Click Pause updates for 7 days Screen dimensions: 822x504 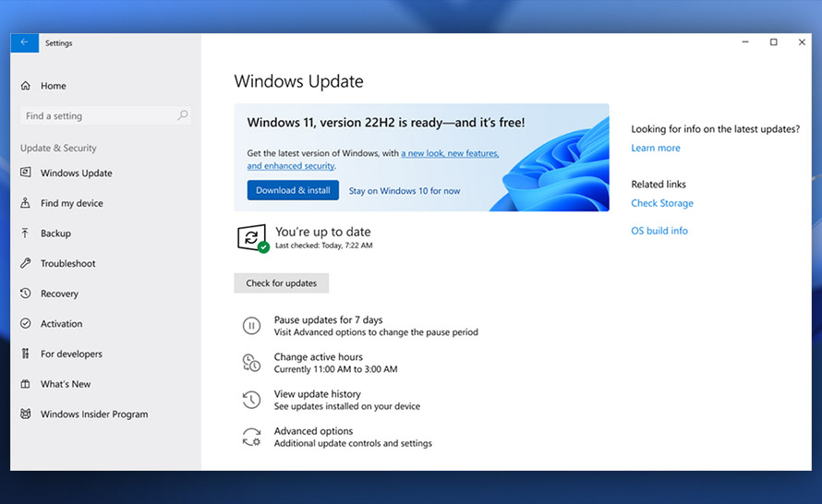[328, 319]
